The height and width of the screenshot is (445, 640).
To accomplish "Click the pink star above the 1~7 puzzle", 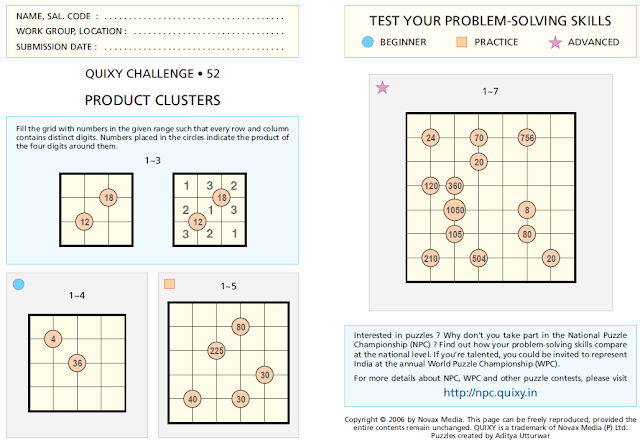I will 382,89.
